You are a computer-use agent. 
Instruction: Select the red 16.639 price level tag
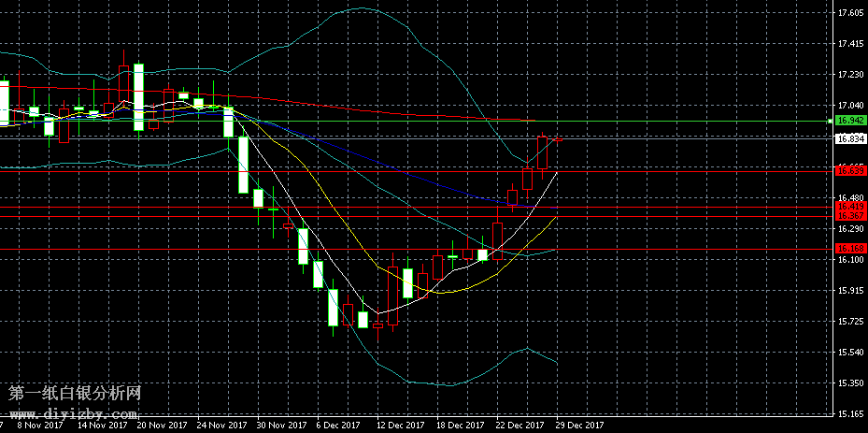[x=849, y=170]
